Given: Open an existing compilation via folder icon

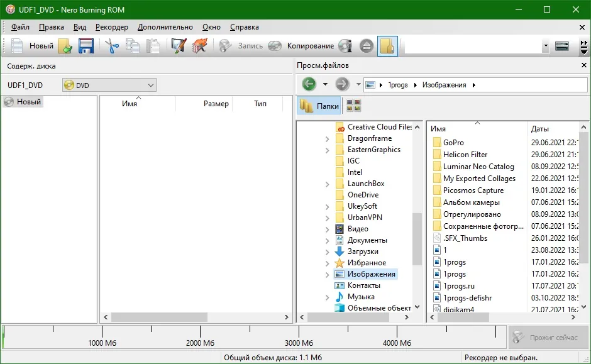Looking at the screenshot, I should coord(65,46).
